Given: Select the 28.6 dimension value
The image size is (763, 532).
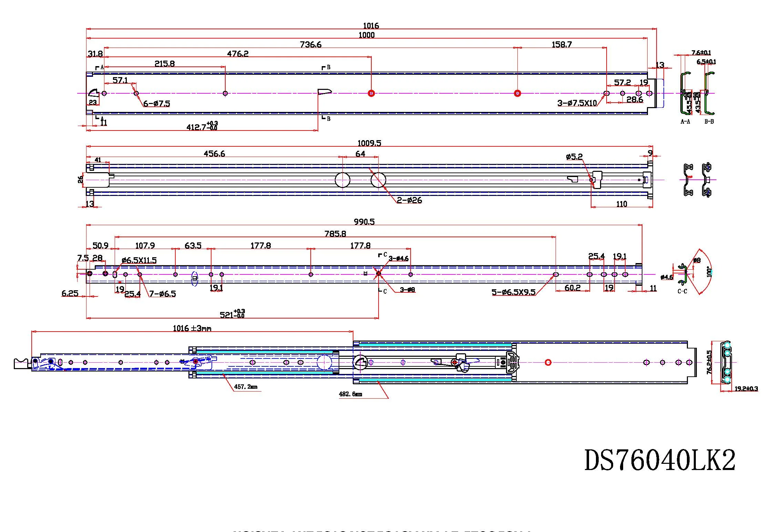Looking at the screenshot, I should tap(635, 100).
